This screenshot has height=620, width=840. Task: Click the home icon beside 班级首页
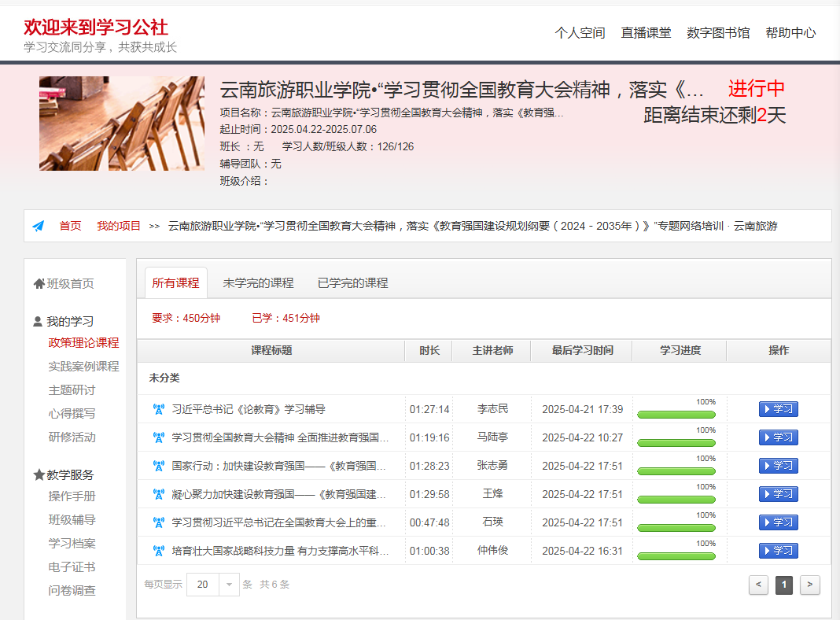tap(39, 284)
